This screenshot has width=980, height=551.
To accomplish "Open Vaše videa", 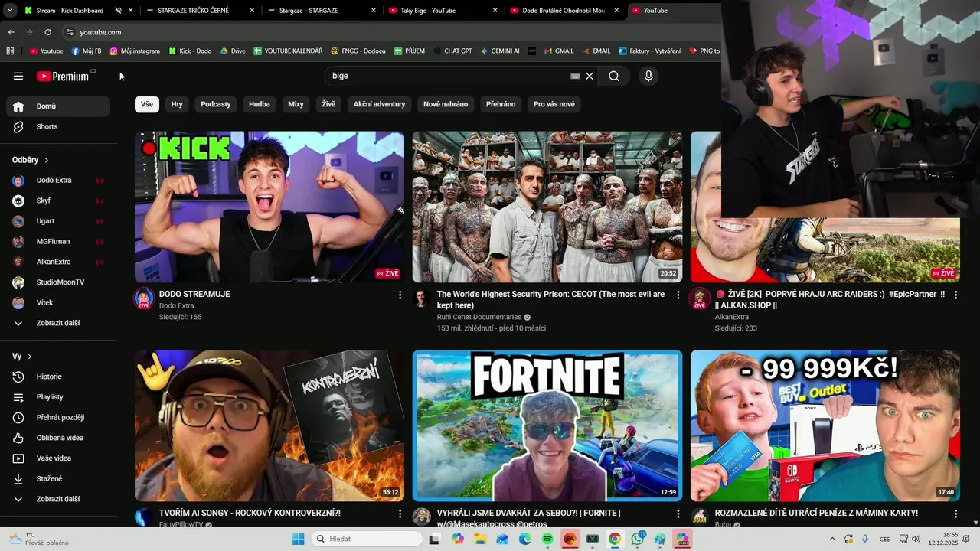I will [58, 458].
